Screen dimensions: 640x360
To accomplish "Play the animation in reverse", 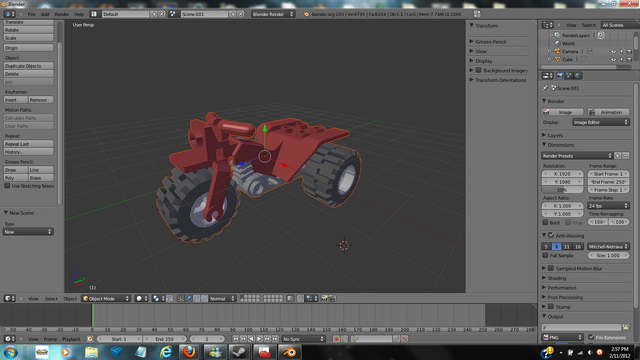I will 251,339.
